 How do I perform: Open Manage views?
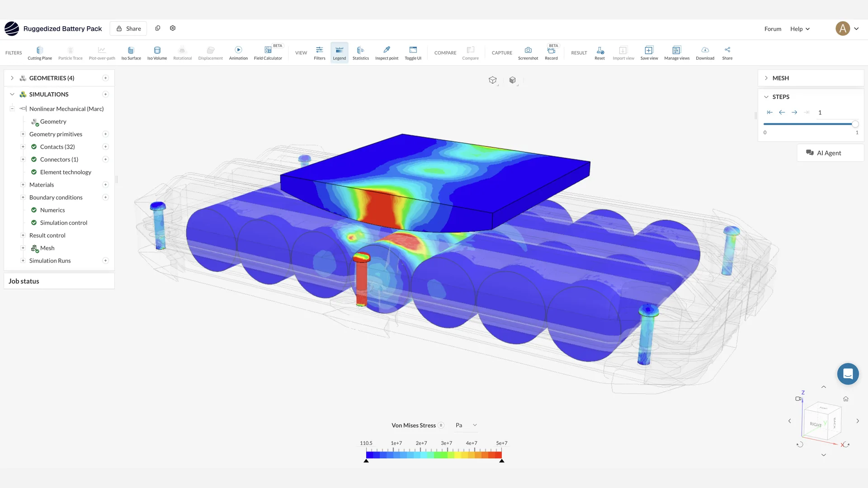coord(677,53)
